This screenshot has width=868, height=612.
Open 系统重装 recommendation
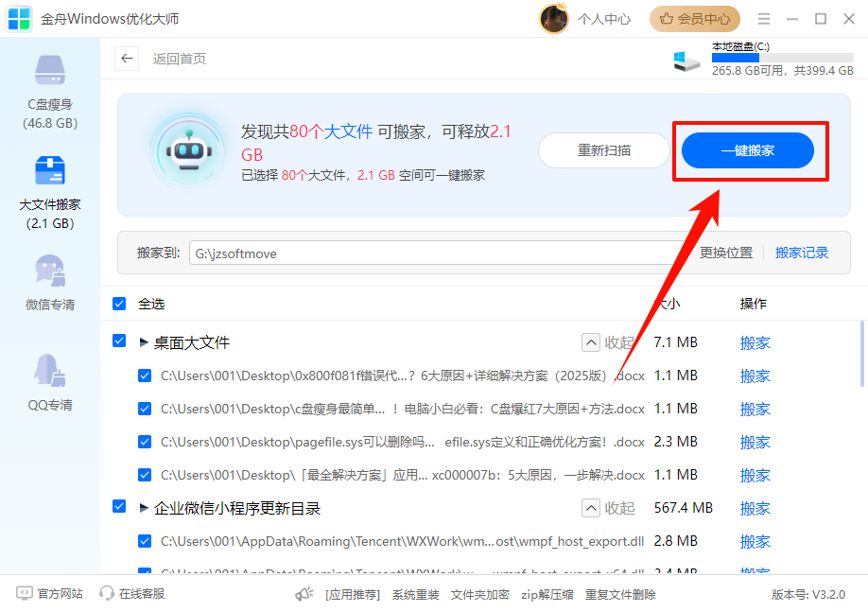[x=416, y=594]
